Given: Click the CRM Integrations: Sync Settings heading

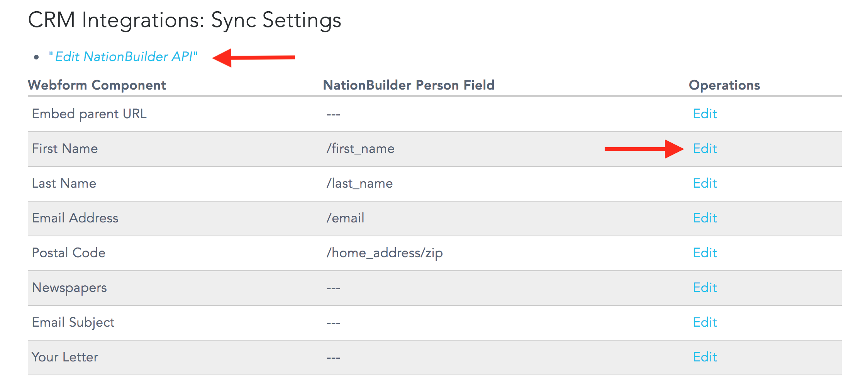Looking at the screenshot, I should click(x=185, y=20).
